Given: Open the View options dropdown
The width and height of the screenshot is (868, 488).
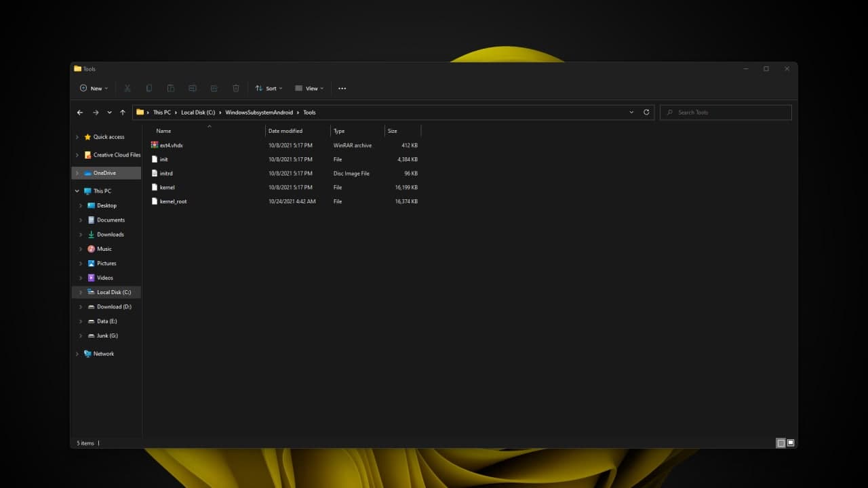Looking at the screenshot, I should pyautogui.click(x=310, y=88).
